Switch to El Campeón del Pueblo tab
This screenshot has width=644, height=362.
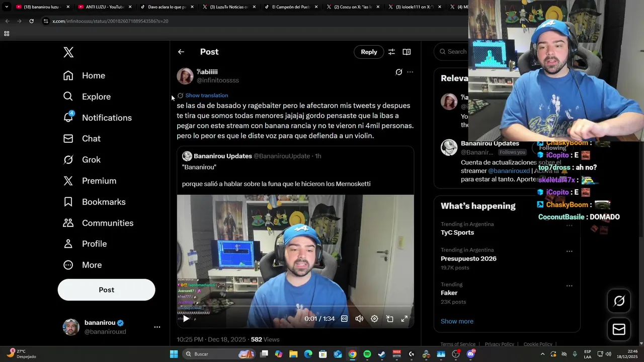(x=290, y=7)
